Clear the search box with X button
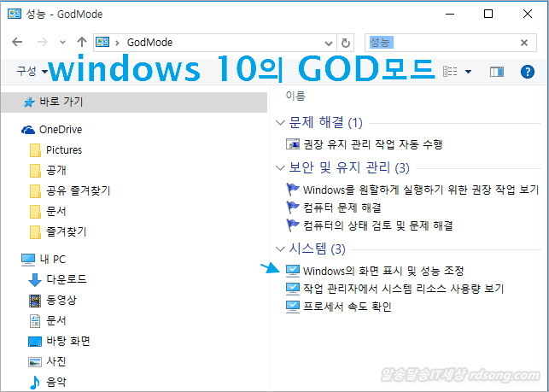 (523, 42)
